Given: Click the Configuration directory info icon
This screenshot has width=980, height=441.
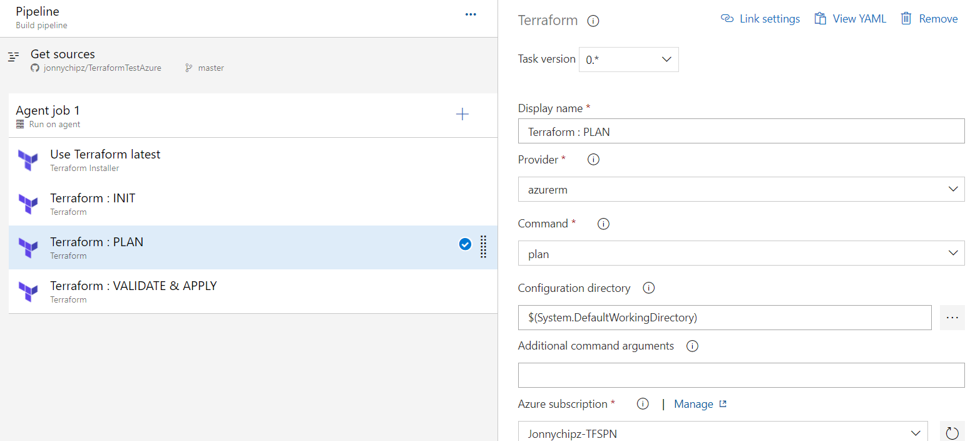Looking at the screenshot, I should [x=649, y=288].
